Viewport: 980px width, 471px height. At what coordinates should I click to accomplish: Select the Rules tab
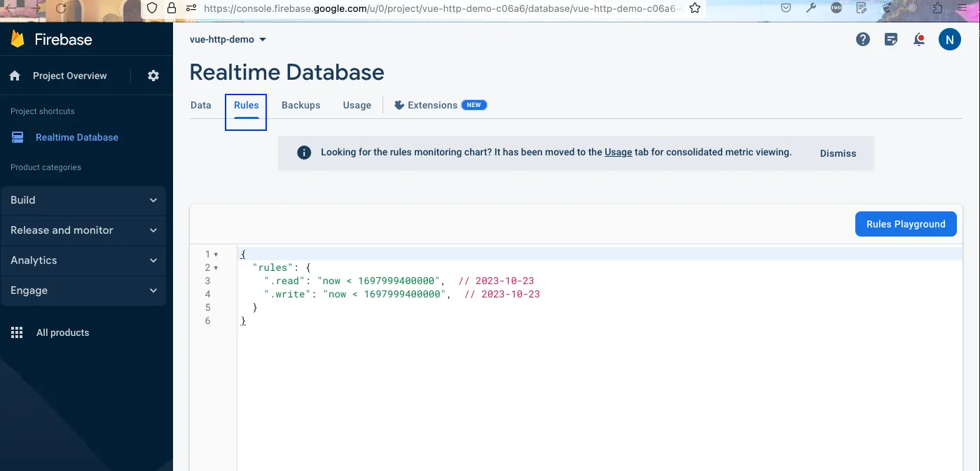point(246,105)
